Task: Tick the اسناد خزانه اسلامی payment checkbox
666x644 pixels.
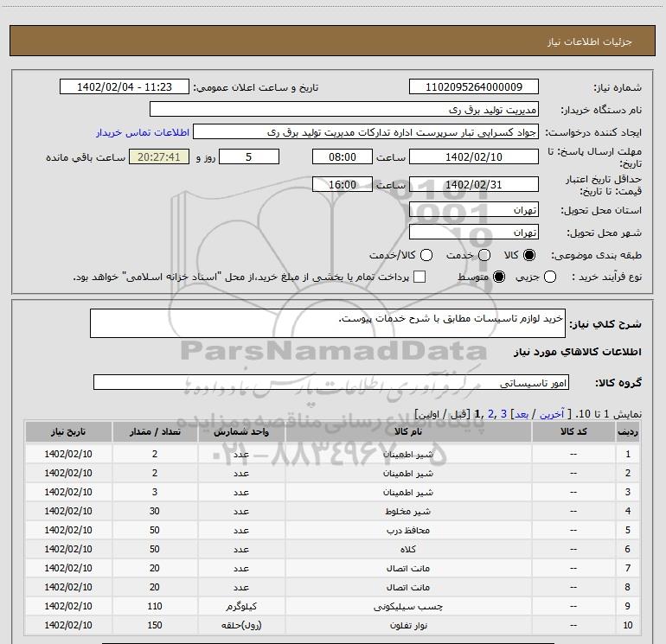Action: point(419,277)
